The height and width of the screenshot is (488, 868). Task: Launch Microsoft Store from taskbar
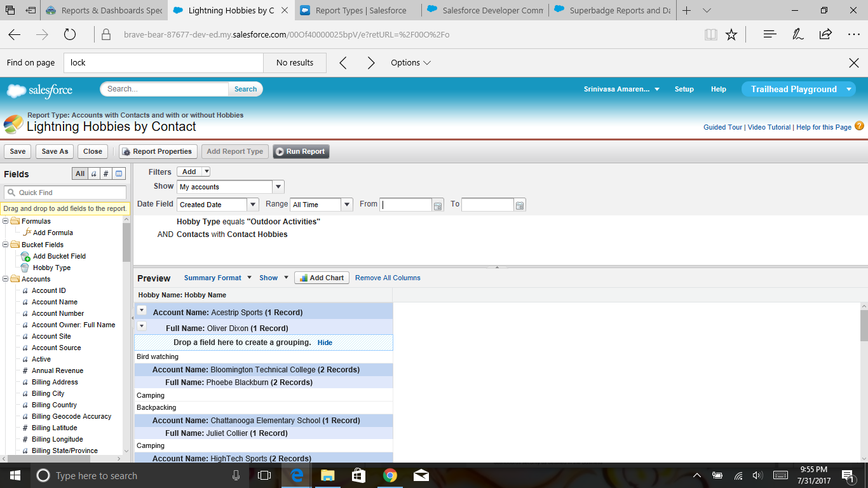[358, 475]
